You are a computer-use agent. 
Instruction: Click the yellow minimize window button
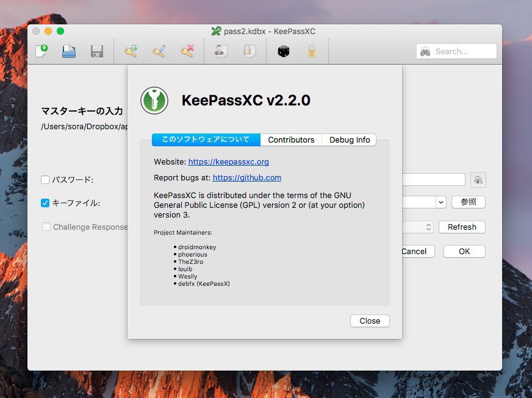click(48, 31)
